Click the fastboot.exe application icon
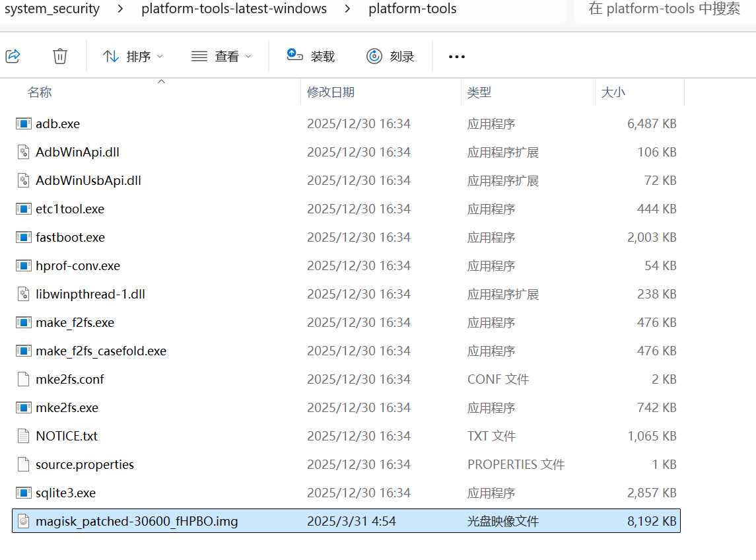The width and height of the screenshot is (756, 560). (24, 237)
